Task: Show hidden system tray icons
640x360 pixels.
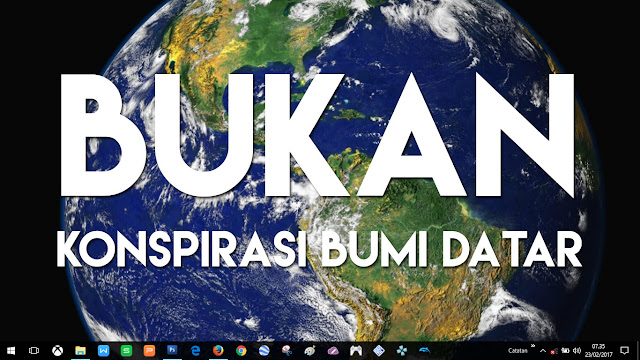Action: click(x=543, y=351)
